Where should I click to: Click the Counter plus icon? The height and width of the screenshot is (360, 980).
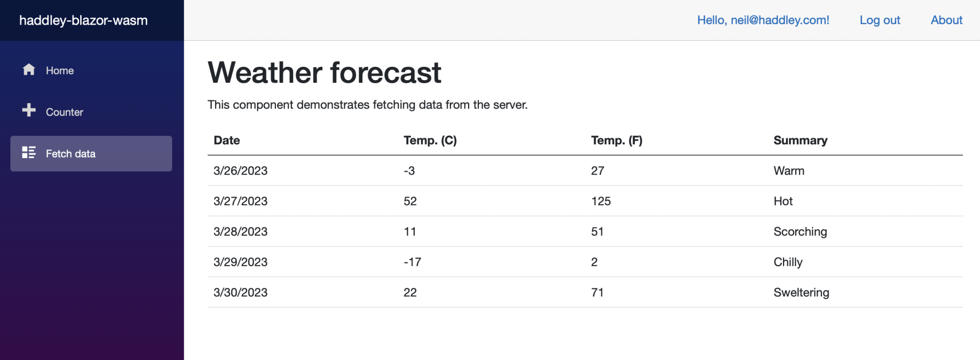tap(29, 110)
